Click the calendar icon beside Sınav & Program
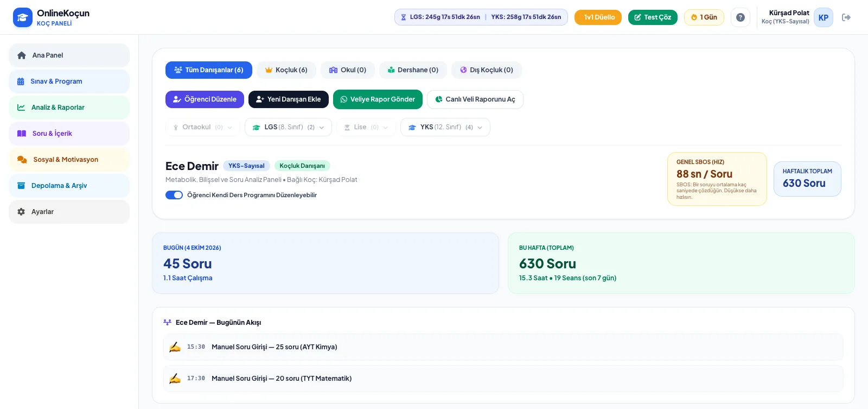This screenshot has height=409, width=868. pos(21,81)
